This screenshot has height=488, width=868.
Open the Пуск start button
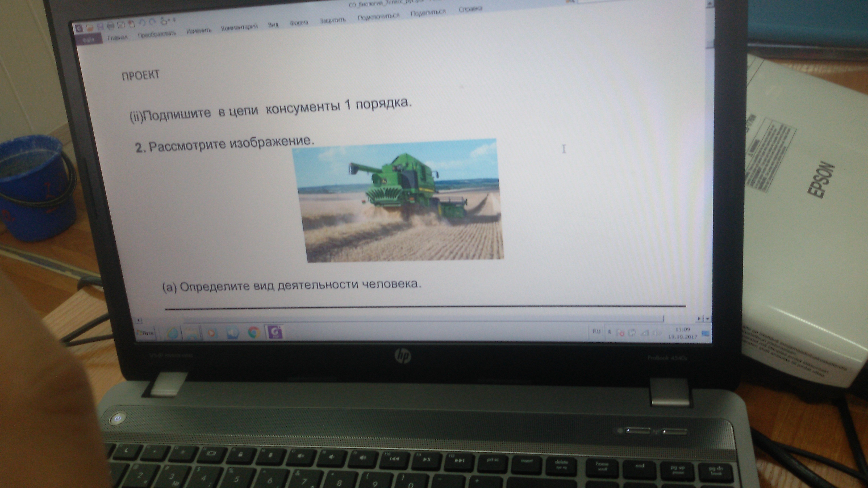pos(145,333)
